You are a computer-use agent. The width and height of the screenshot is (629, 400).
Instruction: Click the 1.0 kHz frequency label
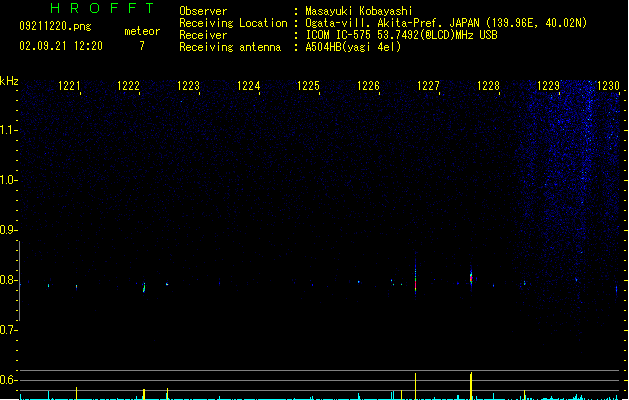tap(8, 180)
